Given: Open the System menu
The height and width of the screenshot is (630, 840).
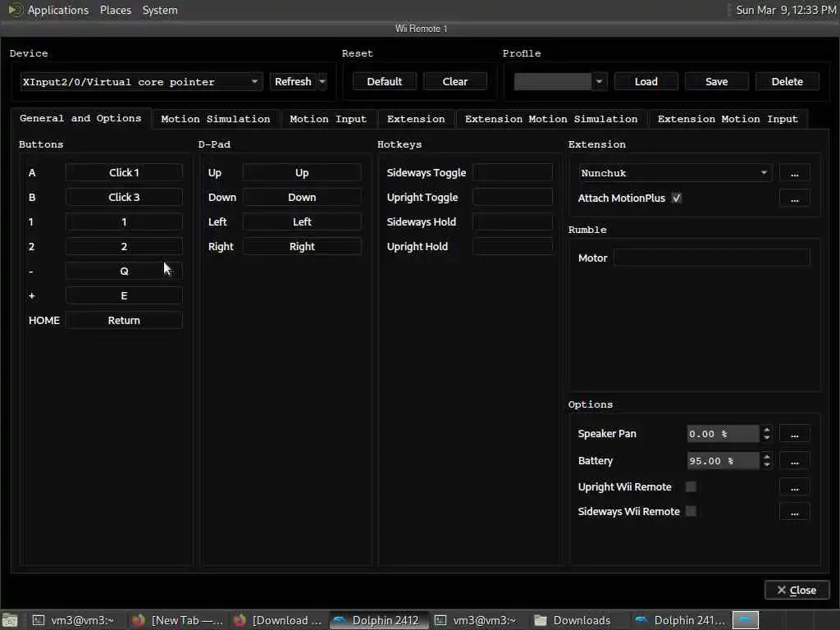Looking at the screenshot, I should (160, 10).
